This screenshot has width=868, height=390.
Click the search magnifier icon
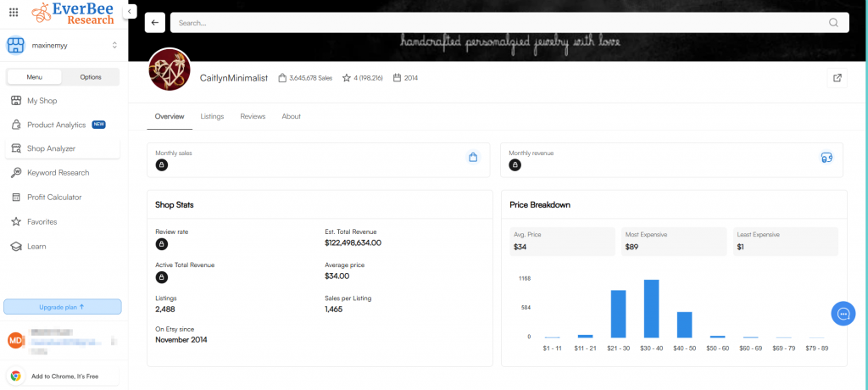coord(833,23)
